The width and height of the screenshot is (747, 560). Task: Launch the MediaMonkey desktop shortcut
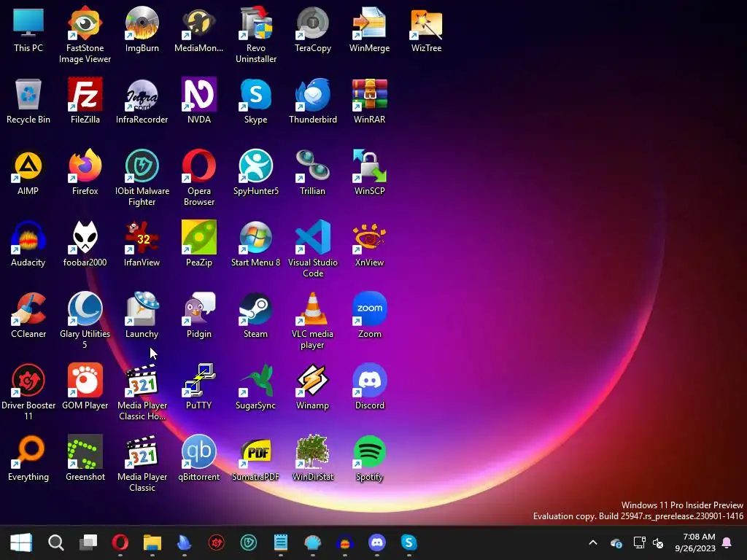coord(198,30)
